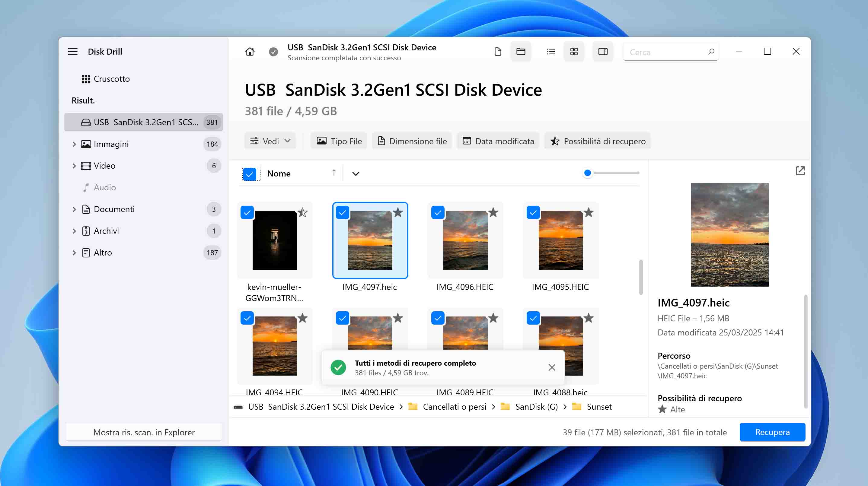Open the Tipo File filter
Viewport: 868px width, 486px height.
[339, 141]
